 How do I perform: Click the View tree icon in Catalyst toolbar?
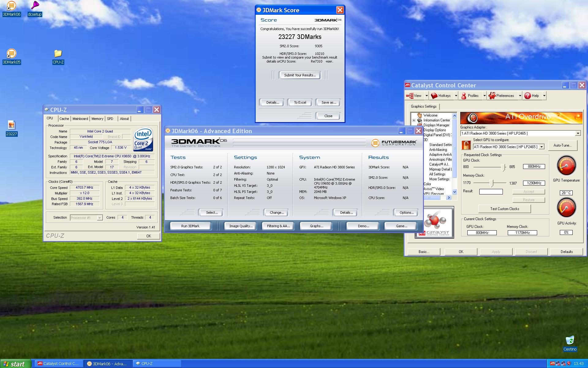click(409, 96)
